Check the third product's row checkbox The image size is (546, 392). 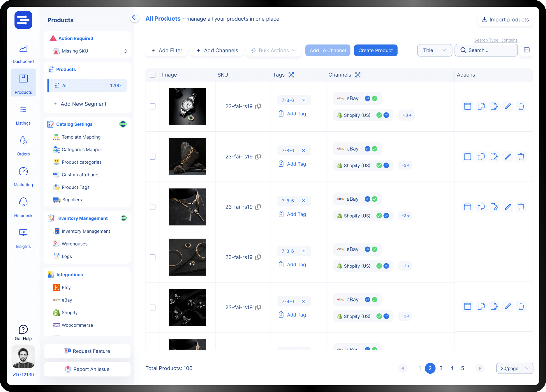(153, 207)
